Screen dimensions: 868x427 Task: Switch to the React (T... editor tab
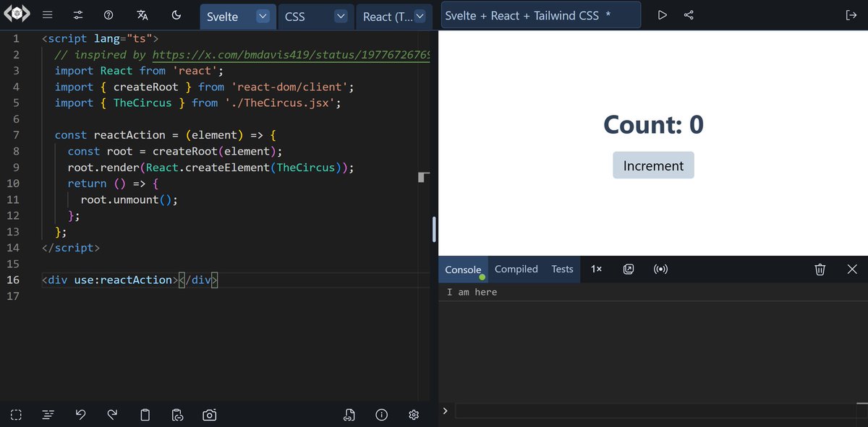pyautogui.click(x=388, y=17)
